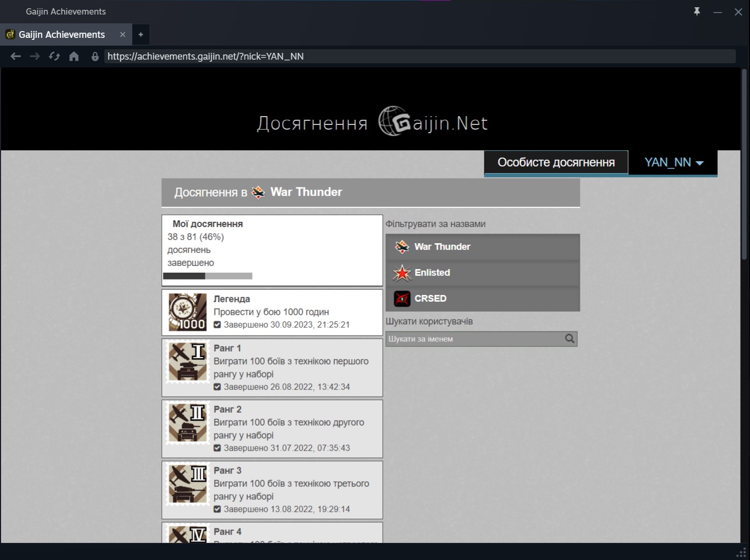This screenshot has height=560, width=750.
Task: Filter achievements by CRSED
Action: click(482, 299)
